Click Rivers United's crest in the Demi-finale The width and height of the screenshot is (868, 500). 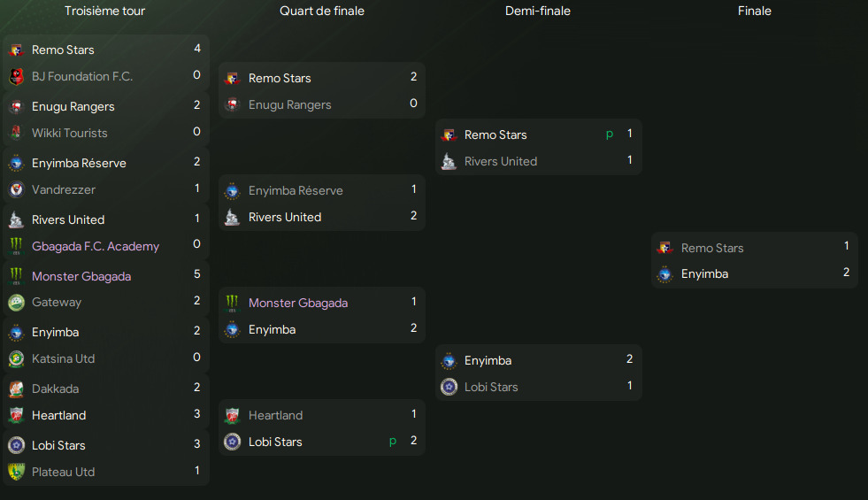(449, 161)
